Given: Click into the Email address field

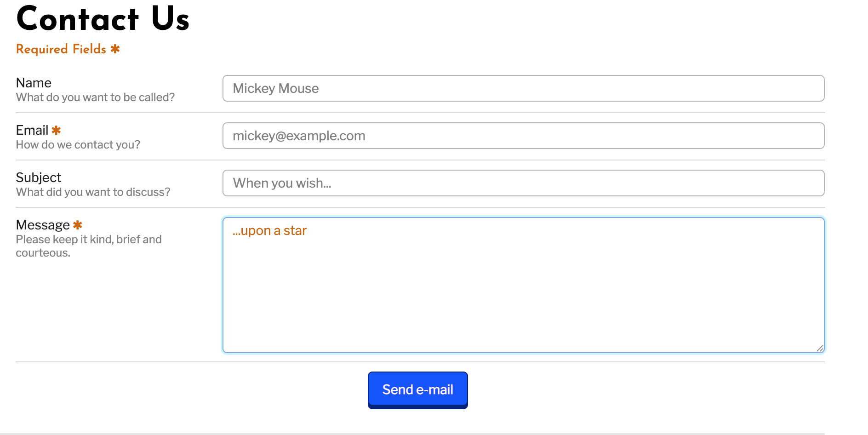Looking at the screenshot, I should coord(523,136).
